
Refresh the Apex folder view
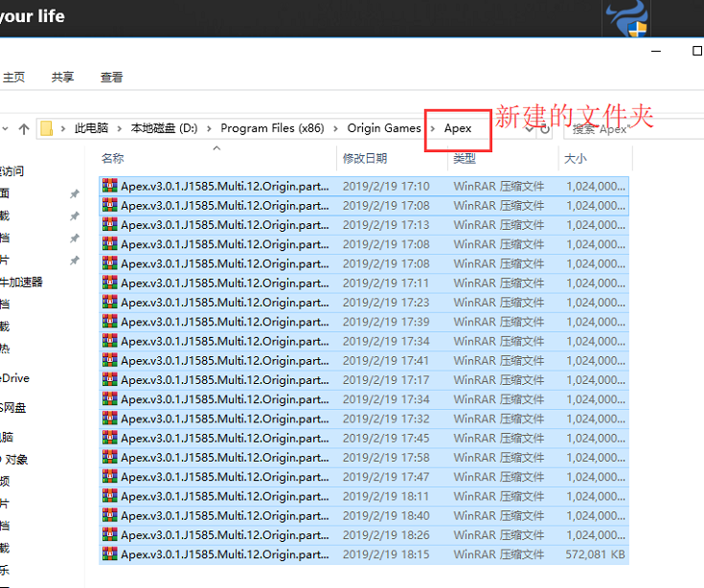(545, 129)
